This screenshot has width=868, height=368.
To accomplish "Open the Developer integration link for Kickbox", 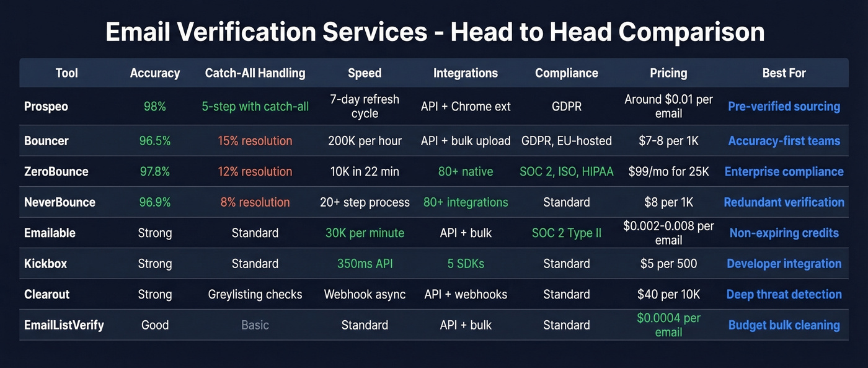I will [784, 263].
